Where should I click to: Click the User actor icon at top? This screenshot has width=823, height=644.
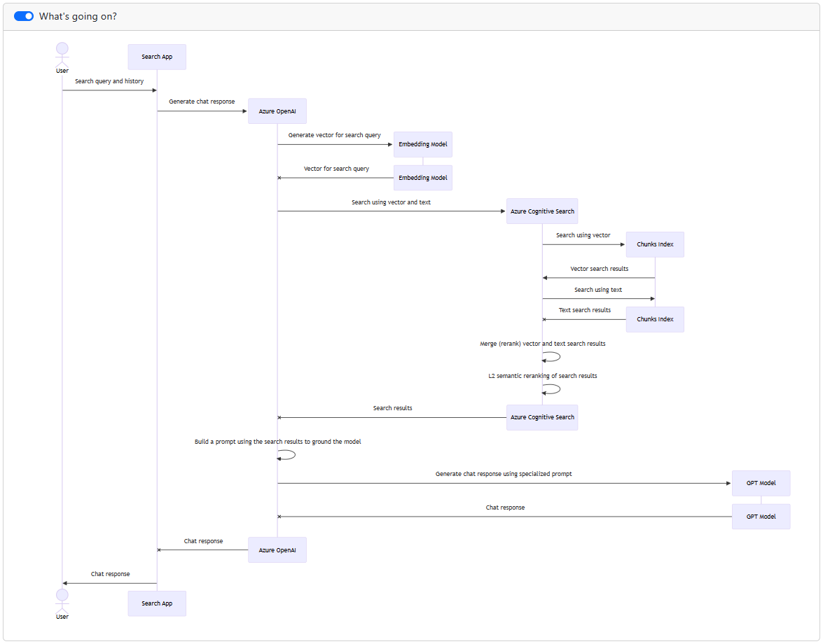(x=62, y=55)
